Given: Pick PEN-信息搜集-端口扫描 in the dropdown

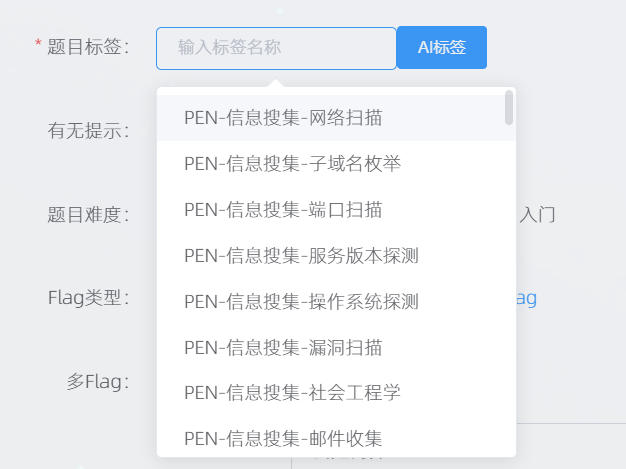Looking at the screenshot, I should pyautogui.click(x=283, y=210).
